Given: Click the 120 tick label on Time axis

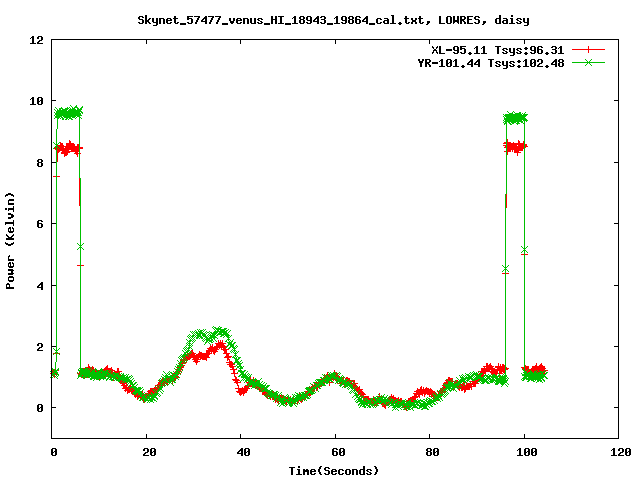Looking at the screenshot, I should 621,452.
